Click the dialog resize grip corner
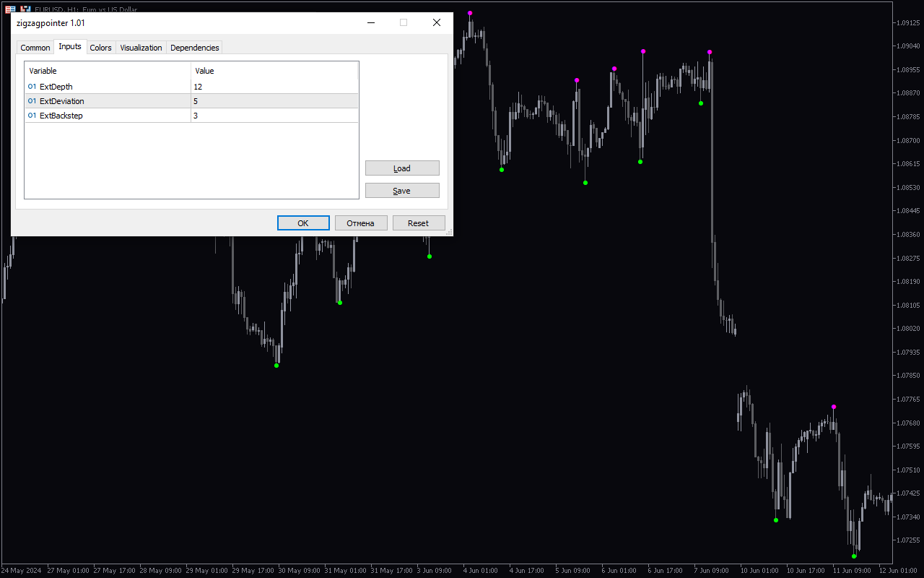This screenshot has width=924, height=578. coord(449,232)
